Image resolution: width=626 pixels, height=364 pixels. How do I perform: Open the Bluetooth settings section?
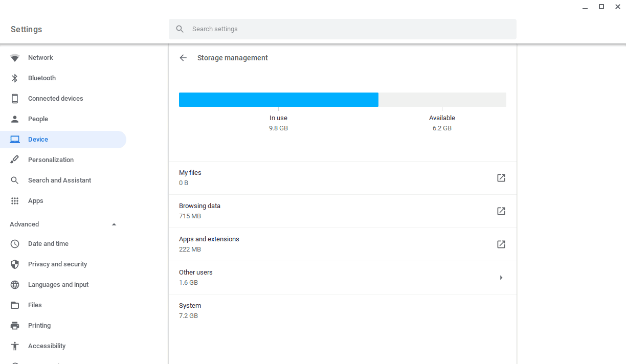[x=42, y=78]
